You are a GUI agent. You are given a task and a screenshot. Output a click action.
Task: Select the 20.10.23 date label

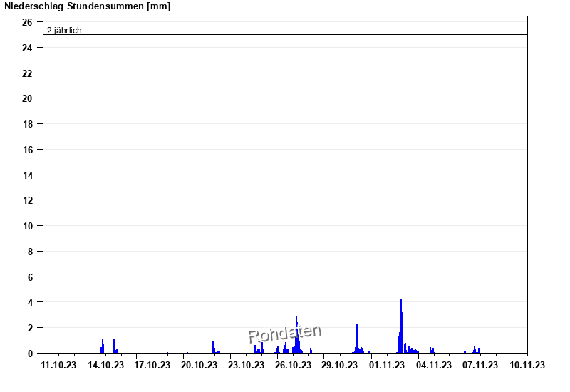pyautogui.click(x=199, y=366)
